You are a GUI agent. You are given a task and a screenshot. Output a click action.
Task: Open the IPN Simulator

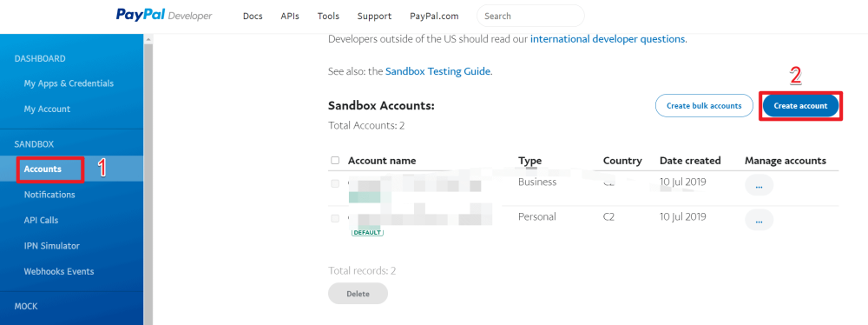[51, 246]
